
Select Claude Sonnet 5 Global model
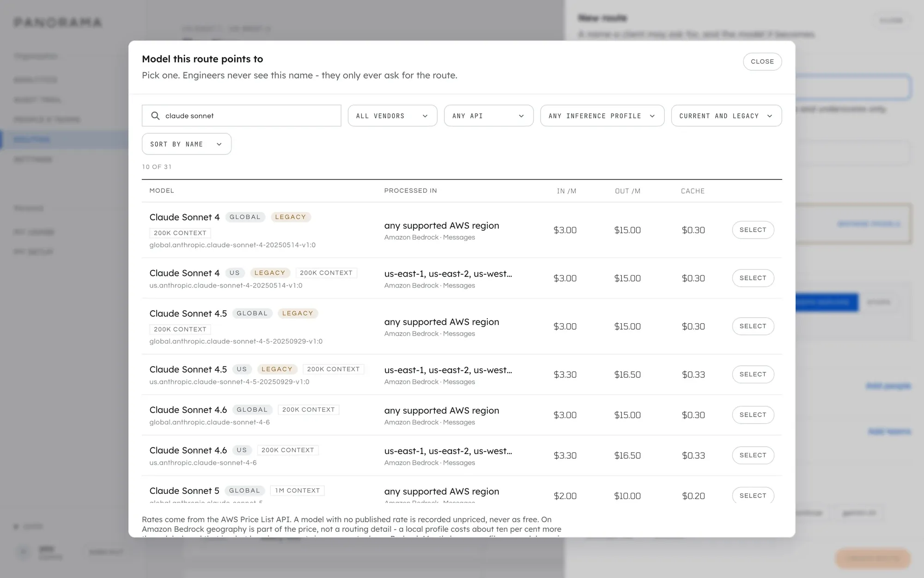click(753, 495)
